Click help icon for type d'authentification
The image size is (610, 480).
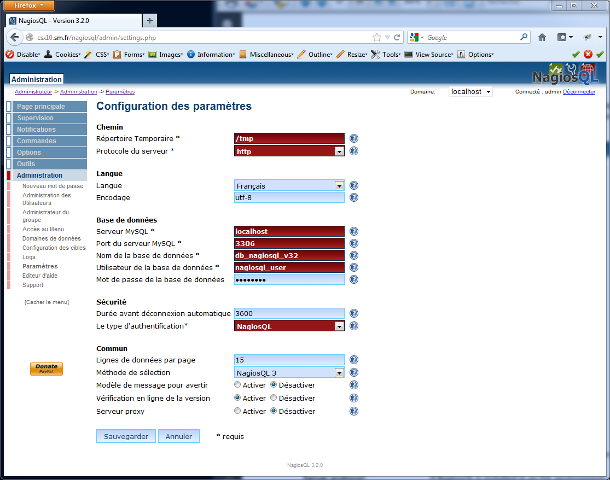click(x=354, y=326)
